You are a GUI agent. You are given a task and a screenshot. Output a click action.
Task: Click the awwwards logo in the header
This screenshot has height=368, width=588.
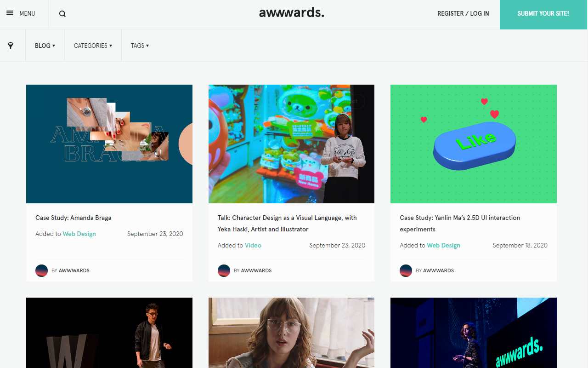tap(292, 13)
